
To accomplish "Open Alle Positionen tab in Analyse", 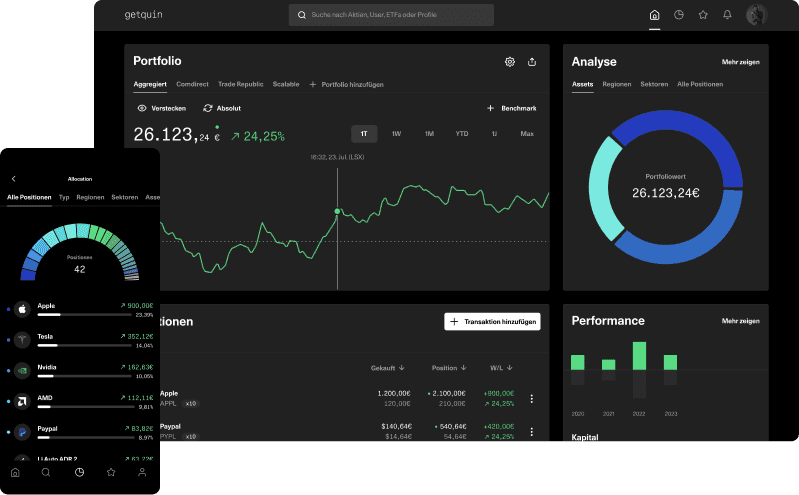I will (700, 84).
